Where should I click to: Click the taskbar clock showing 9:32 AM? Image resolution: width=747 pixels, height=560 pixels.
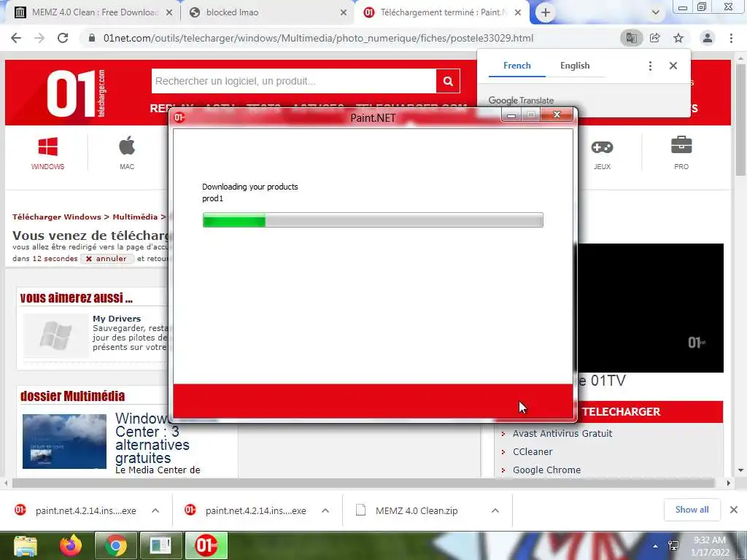[710, 545]
